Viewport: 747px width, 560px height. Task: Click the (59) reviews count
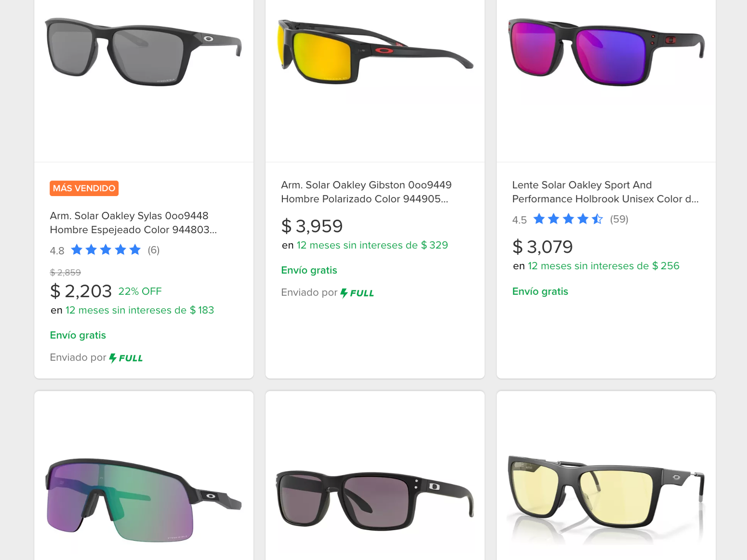[x=619, y=219]
